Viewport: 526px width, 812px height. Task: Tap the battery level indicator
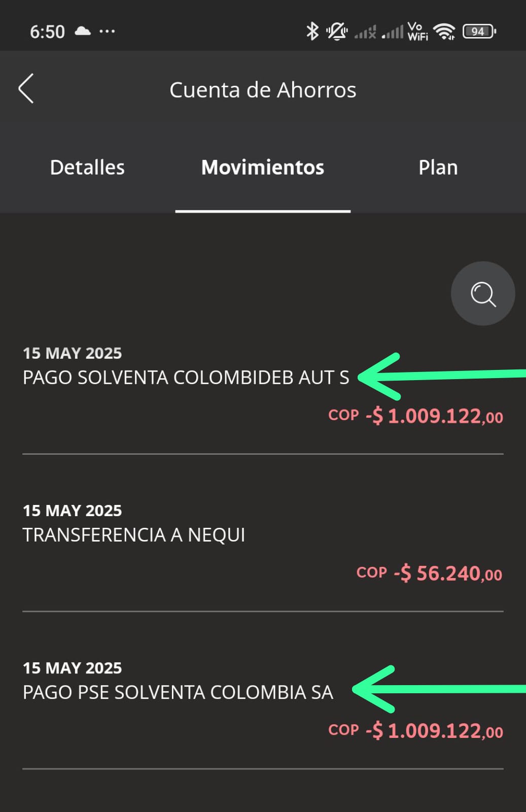click(x=479, y=31)
